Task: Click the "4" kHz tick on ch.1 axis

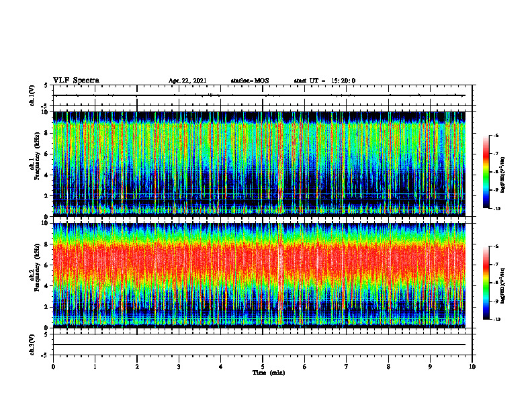Action: [x=47, y=175]
